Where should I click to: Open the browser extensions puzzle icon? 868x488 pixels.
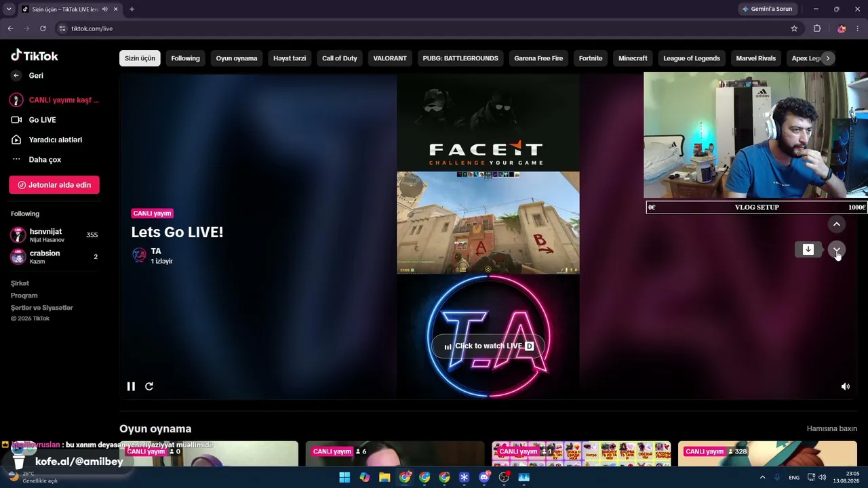point(817,28)
